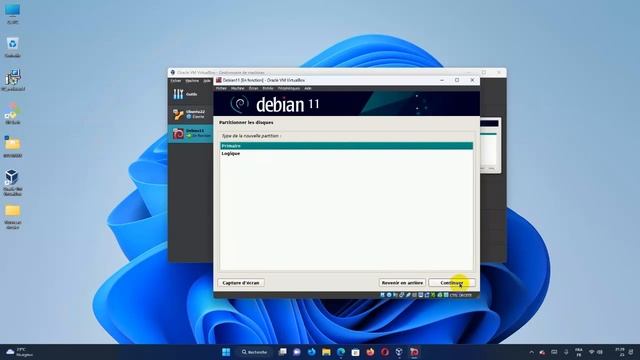This screenshot has width=640, height=360.
Task: Open Machine menu in Debian11 VM window
Action: (238, 88)
